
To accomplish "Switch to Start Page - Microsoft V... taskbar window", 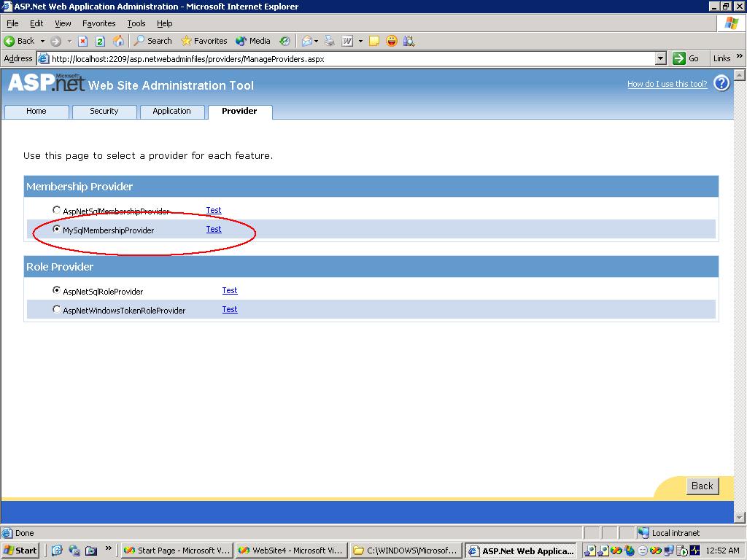I will [x=177, y=551].
